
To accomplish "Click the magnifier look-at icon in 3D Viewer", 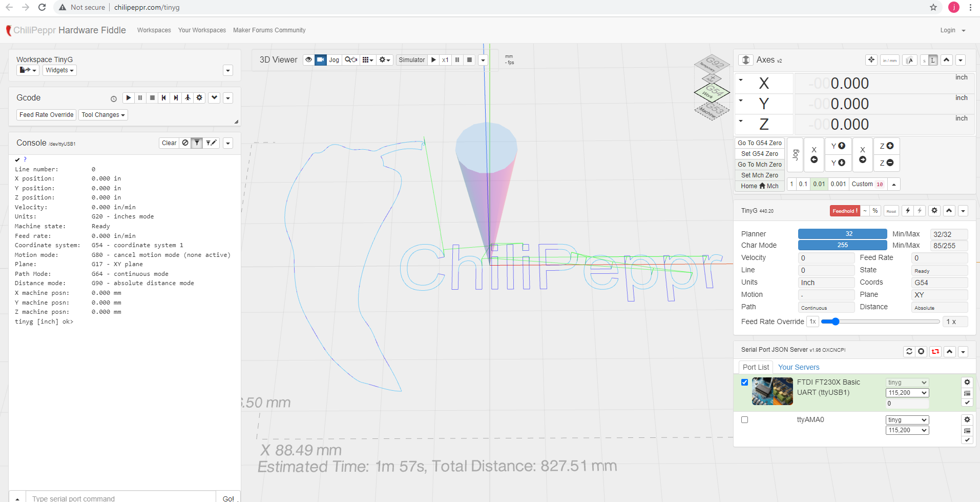I will 351,60.
